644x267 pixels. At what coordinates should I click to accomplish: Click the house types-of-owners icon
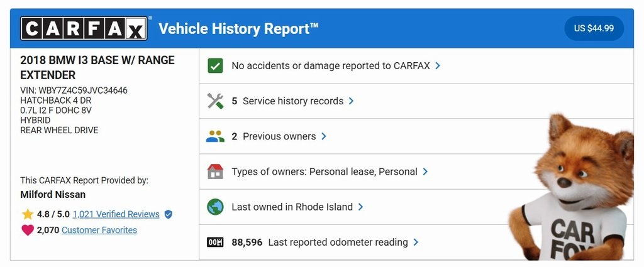(x=215, y=172)
